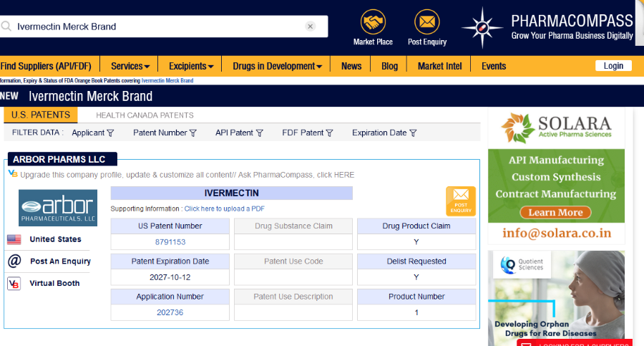Click the upgrade company profile notice

coord(187,175)
